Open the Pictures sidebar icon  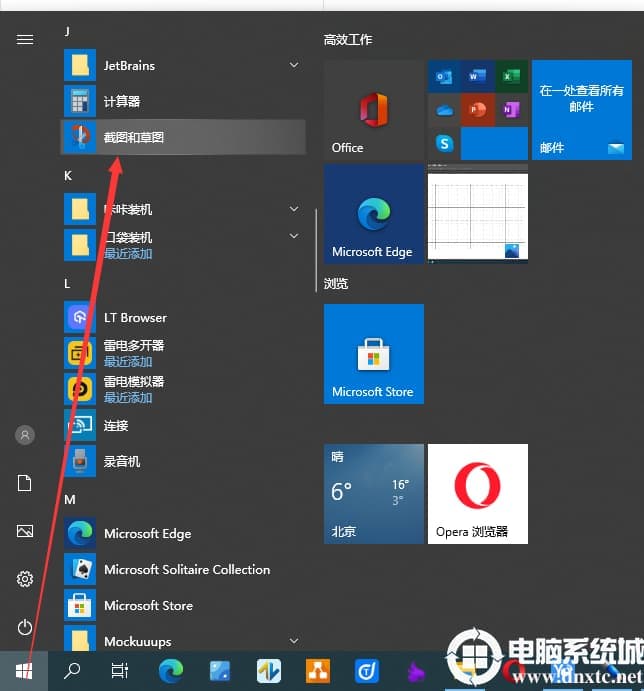tap(25, 531)
